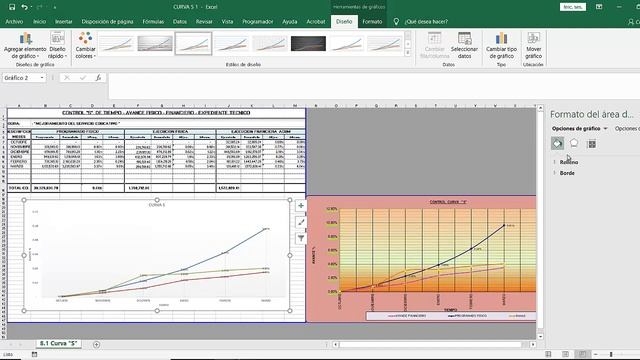Switch to the Inicio tab
The height and width of the screenshot is (360, 640).
pos(39,22)
